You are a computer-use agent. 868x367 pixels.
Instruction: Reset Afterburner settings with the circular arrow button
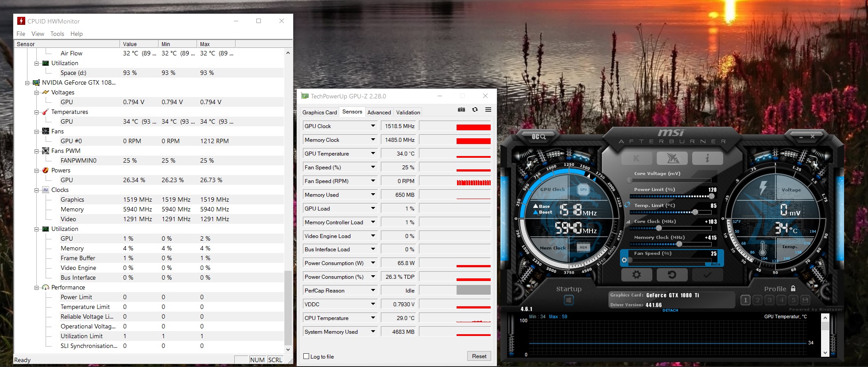[x=672, y=275]
